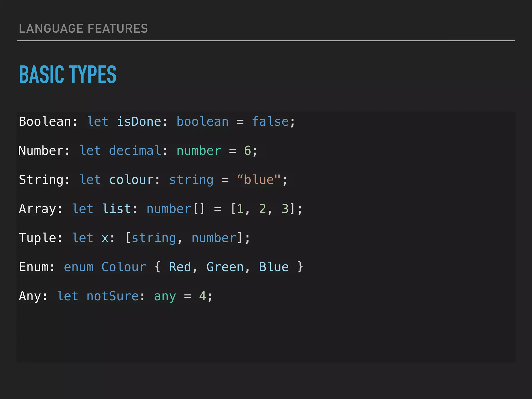Click the 'Enum:' label
The height and width of the screenshot is (399, 532).
tap(37, 267)
